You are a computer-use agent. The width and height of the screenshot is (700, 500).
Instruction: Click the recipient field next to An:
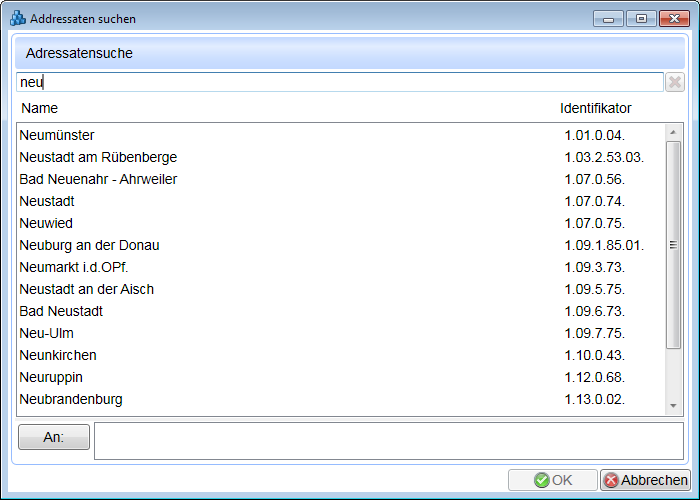coord(388,441)
